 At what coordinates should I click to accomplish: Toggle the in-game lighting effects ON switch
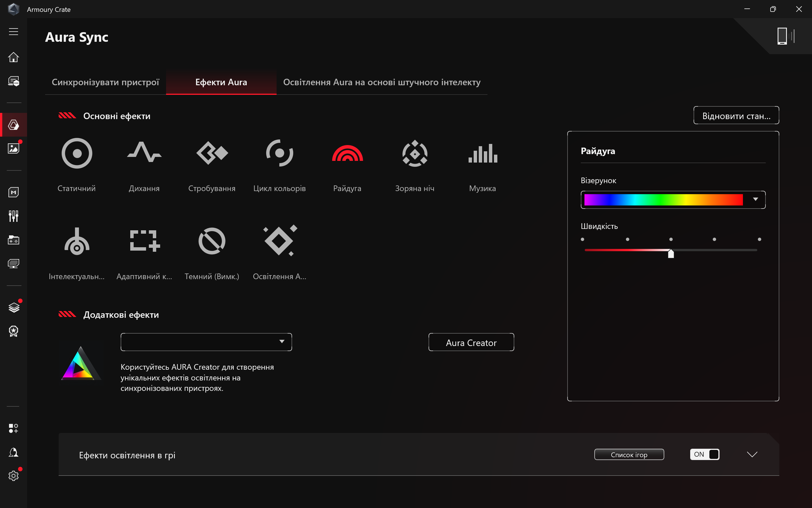705,454
